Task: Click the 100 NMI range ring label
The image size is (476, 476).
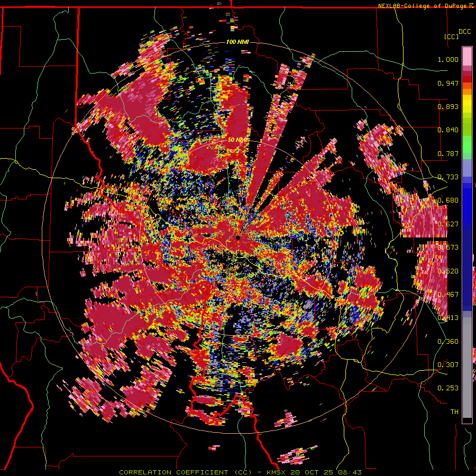Action: [237, 42]
